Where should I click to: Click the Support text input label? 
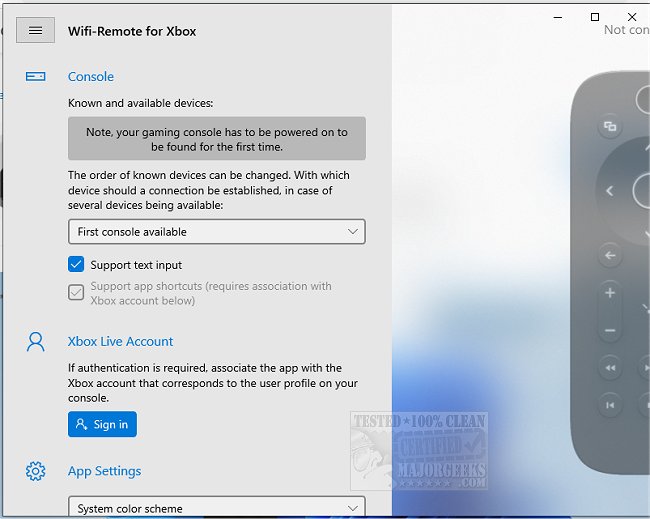click(x=136, y=265)
